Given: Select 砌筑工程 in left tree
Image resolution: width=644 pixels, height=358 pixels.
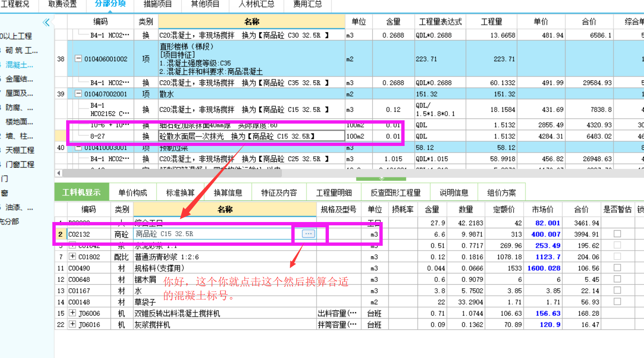Looking at the screenshot, I should click(x=21, y=50).
